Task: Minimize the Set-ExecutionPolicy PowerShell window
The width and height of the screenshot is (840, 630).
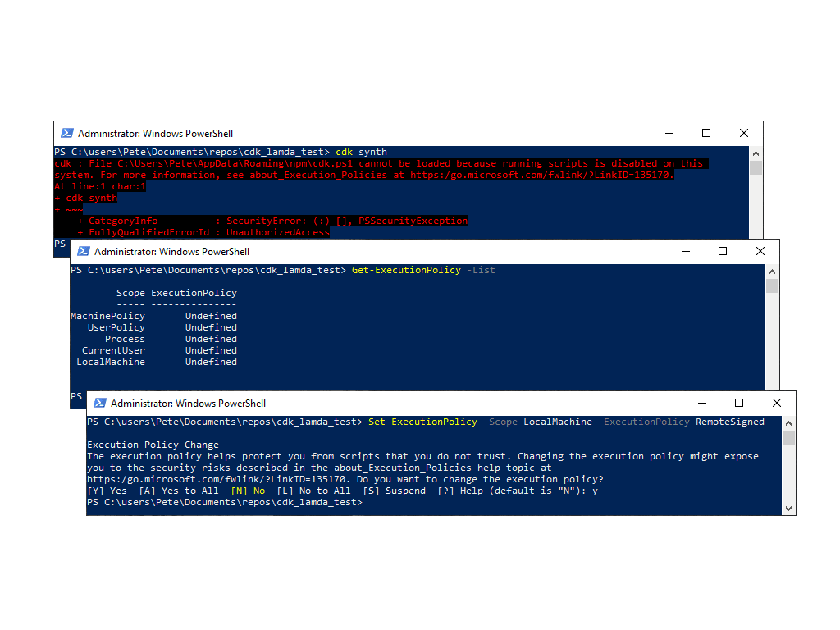Action: coord(702,404)
